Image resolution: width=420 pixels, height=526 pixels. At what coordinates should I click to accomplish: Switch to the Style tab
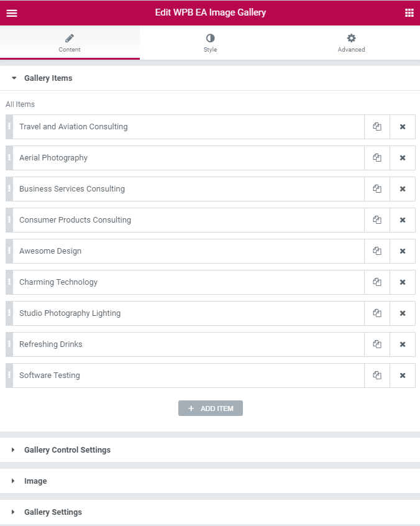coord(210,43)
